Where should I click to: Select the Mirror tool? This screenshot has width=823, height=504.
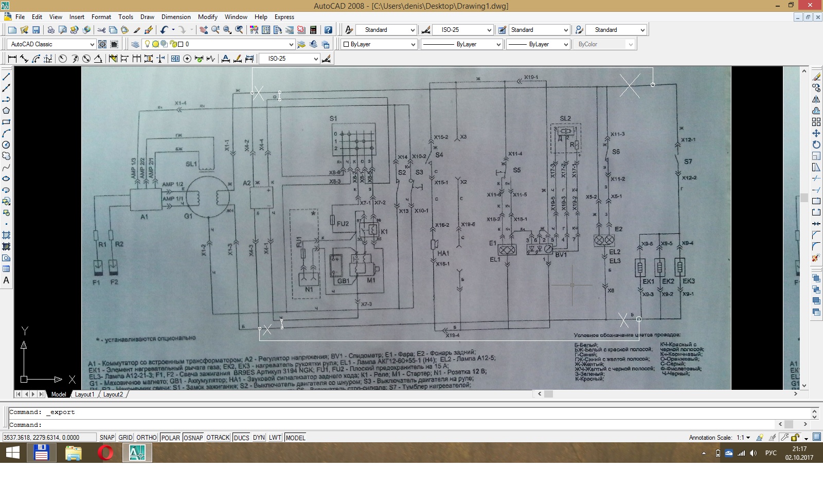(x=816, y=99)
